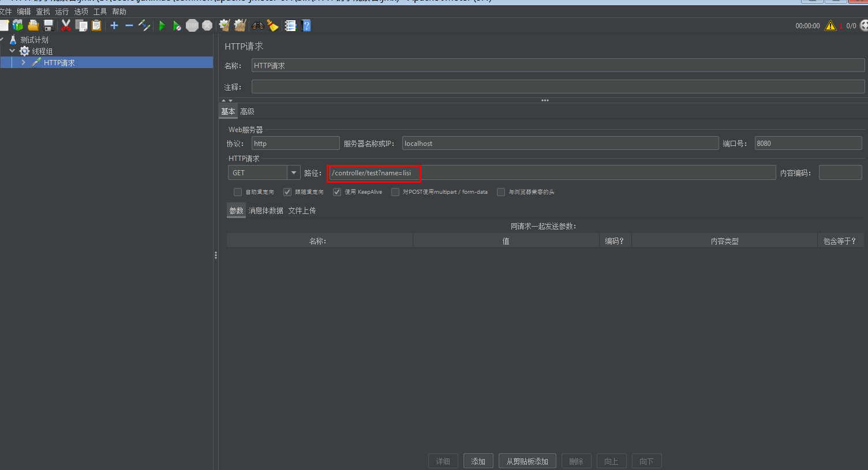Click the Stop sign icon
The height and width of the screenshot is (470, 868).
pyautogui.click(x=192, y=25)
